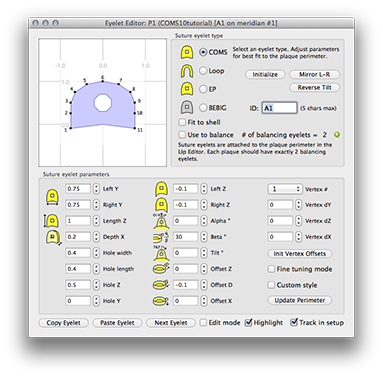Click the Paste Eyelet button
383x377 pixels.
click(x=117, y=323)
